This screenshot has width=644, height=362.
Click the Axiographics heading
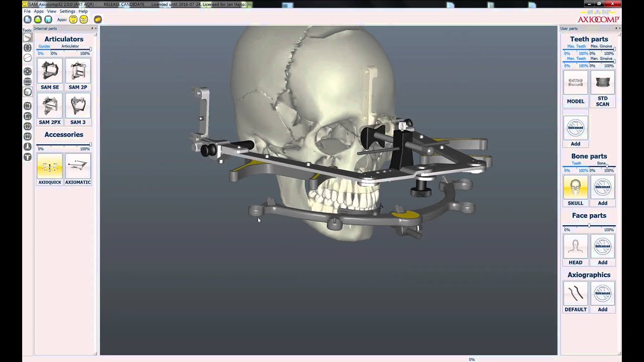click(589, 275)
